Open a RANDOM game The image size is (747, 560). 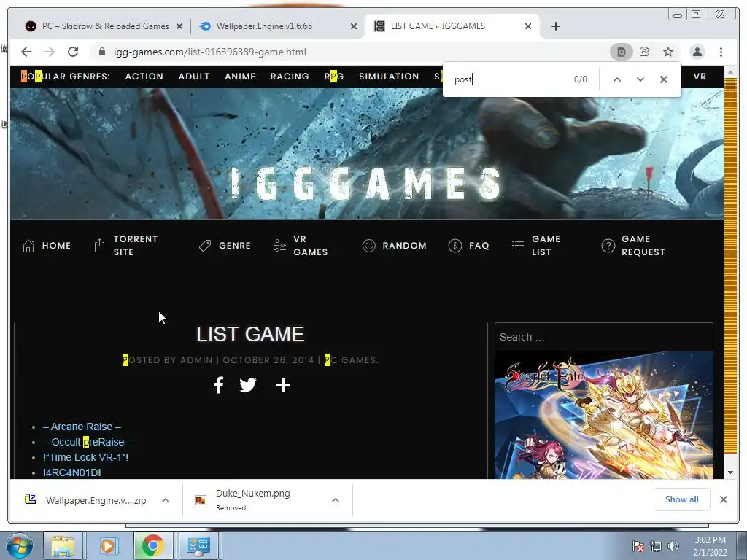[x=404, y=246]
